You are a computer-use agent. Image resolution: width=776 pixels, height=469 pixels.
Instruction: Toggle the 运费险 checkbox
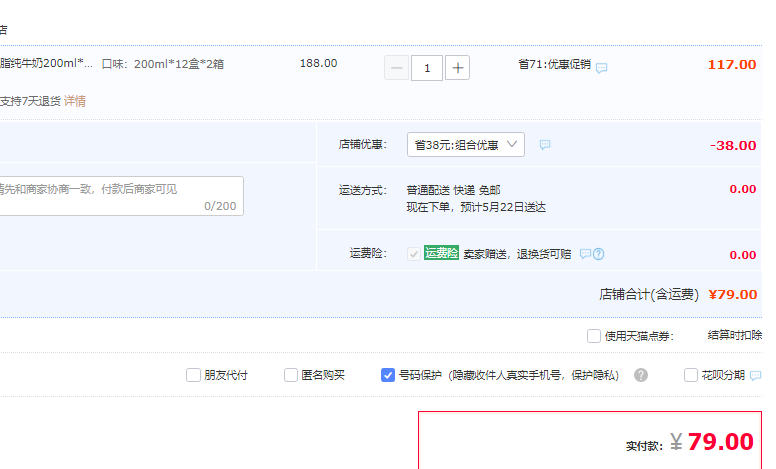414,254
